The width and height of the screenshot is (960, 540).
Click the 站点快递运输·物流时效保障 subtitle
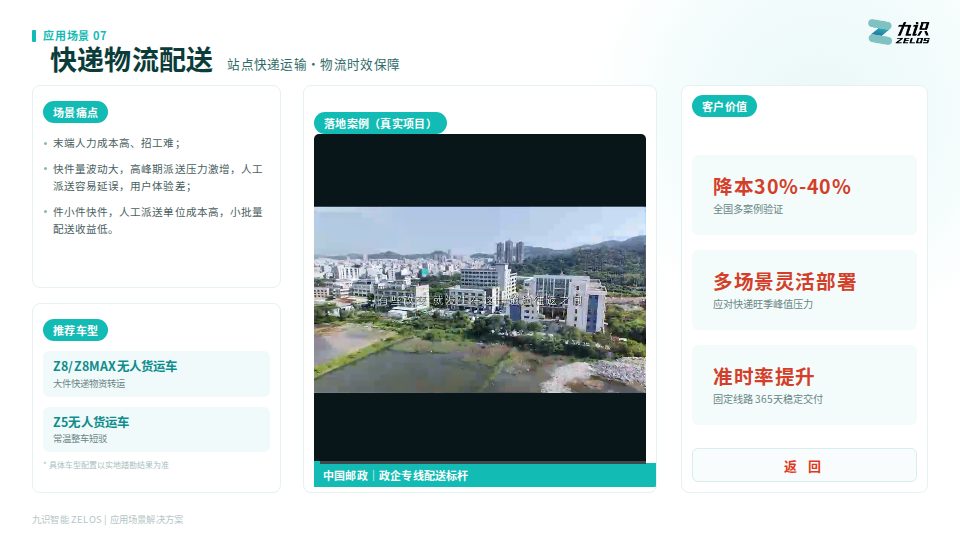313,65
